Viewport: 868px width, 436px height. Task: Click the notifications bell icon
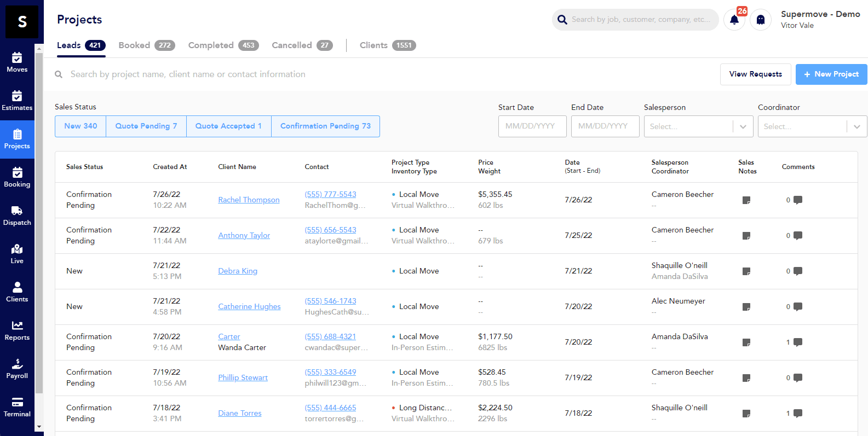click(734, 20)
